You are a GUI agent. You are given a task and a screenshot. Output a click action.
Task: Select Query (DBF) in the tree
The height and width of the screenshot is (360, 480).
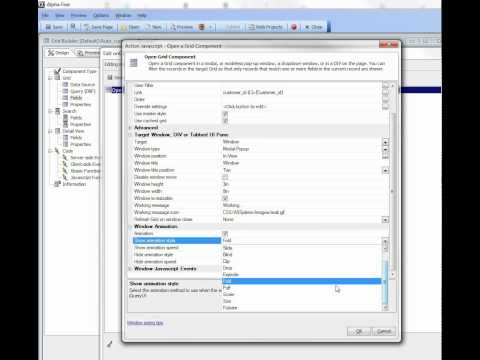(83, 91)
